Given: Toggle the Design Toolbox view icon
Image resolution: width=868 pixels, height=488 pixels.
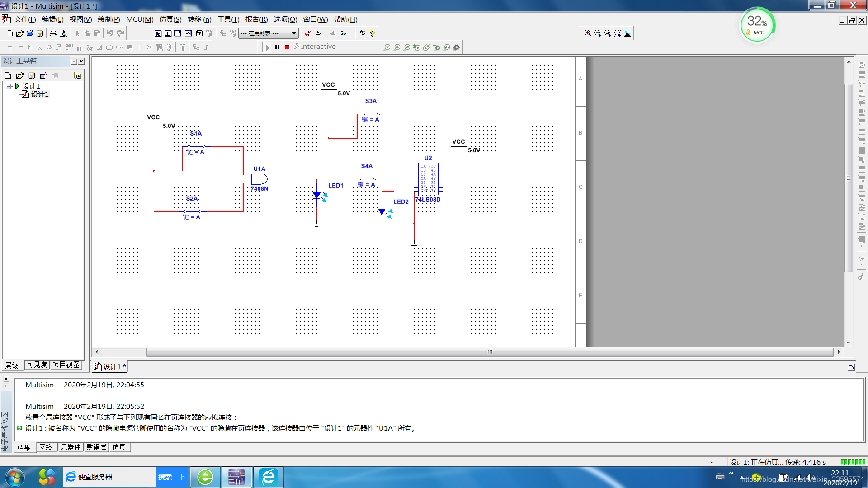Looking at the screenshot, I should (x=158, y=33).
